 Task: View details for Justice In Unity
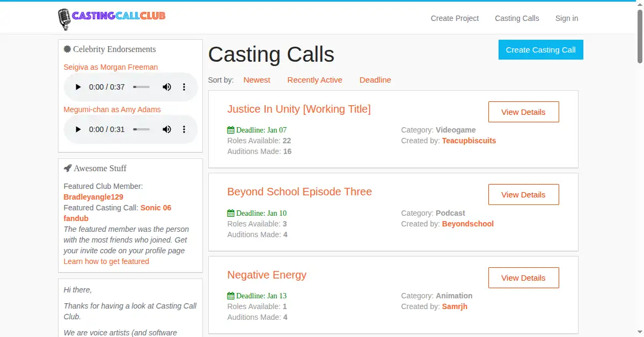click(x=523, y=112)
